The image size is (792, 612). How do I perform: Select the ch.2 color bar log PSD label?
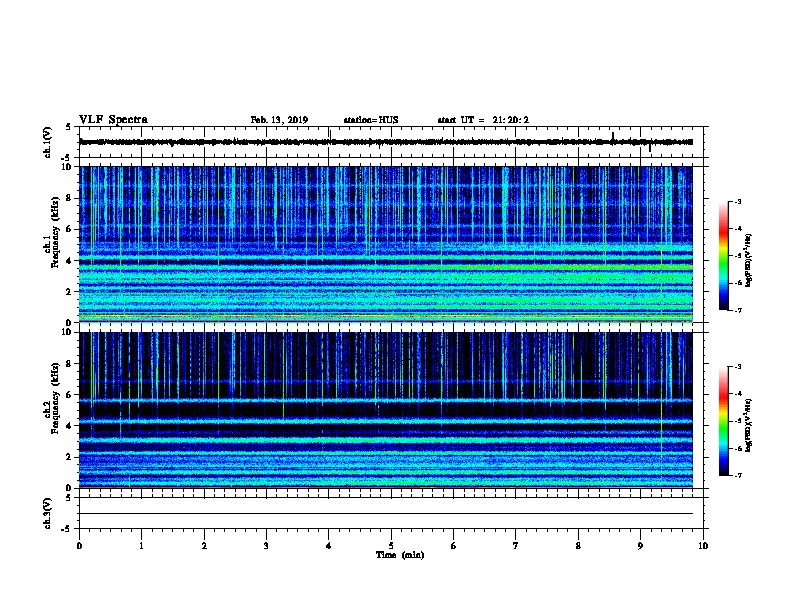(x=748, y=425)
